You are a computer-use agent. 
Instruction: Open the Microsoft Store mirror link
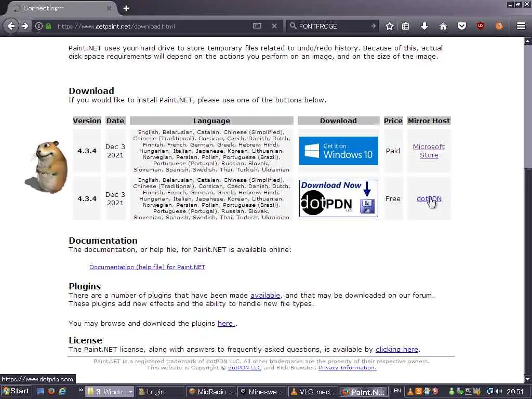(429, 151)
